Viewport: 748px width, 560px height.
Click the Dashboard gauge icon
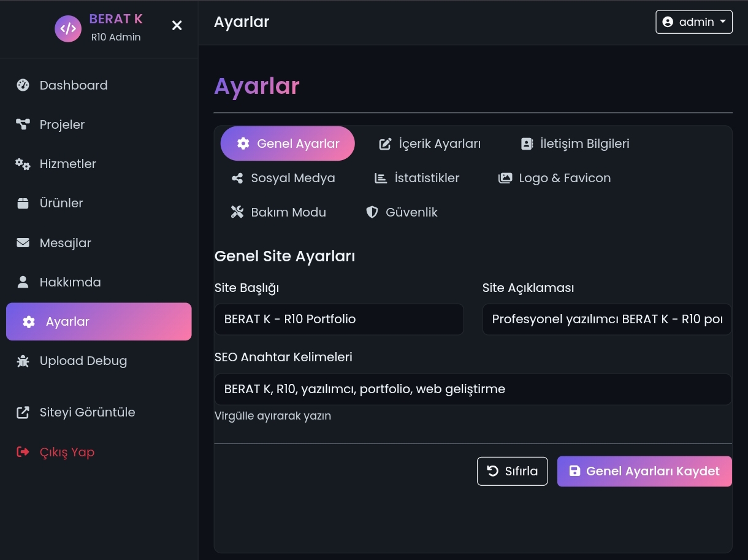23,85
